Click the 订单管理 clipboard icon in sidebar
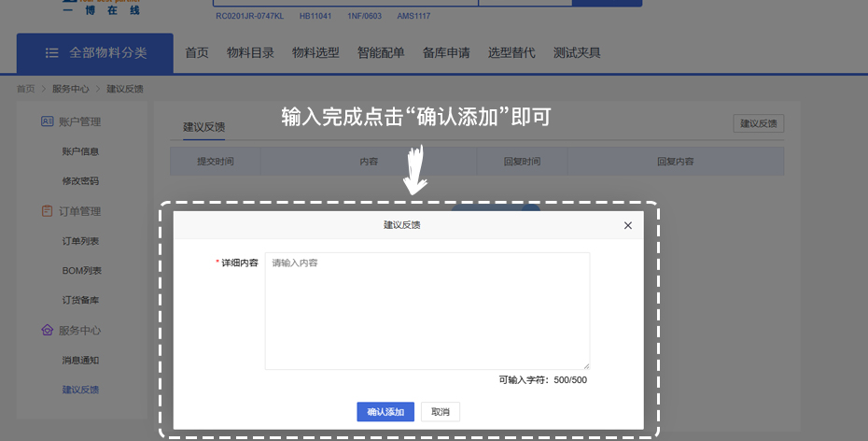Screen dimensions: 868x441 47,211
